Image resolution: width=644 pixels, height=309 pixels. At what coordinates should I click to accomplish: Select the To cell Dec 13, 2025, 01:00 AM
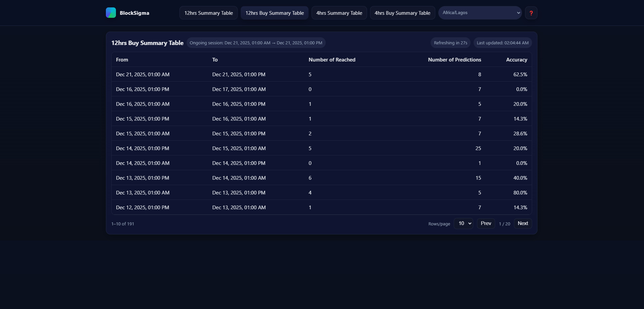point(239,207)
